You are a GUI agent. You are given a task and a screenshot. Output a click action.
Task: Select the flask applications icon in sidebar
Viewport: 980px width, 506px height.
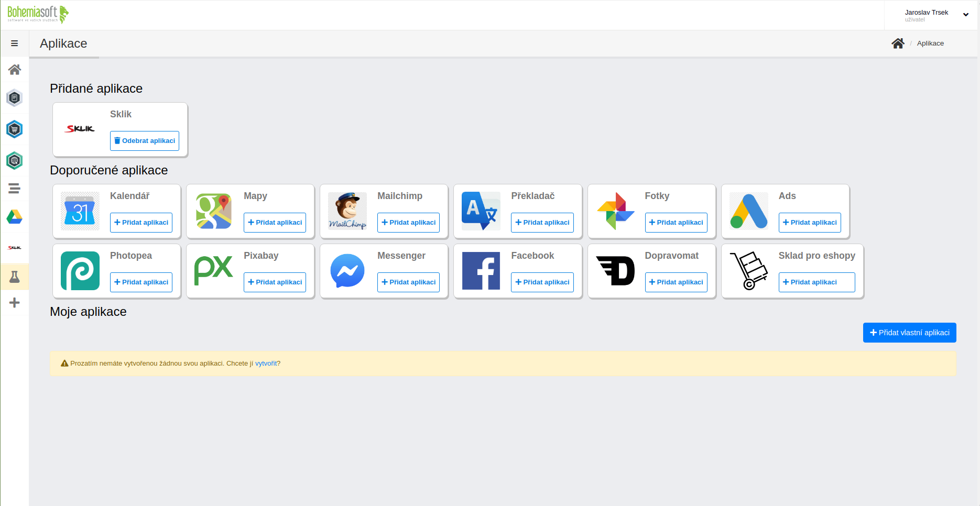[x=15, y=277]
